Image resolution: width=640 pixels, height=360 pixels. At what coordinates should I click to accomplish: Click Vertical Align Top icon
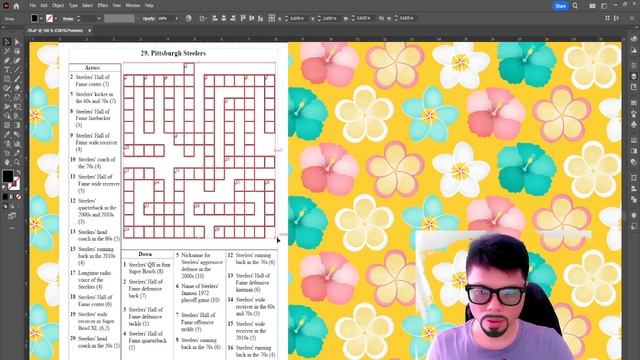point(243,18)
